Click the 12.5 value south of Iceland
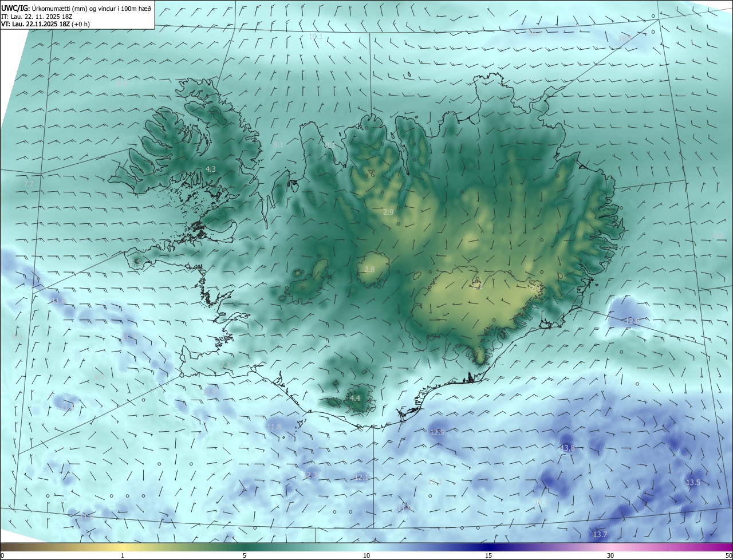Viewport: 733px width, 560px height. [437, 432]
